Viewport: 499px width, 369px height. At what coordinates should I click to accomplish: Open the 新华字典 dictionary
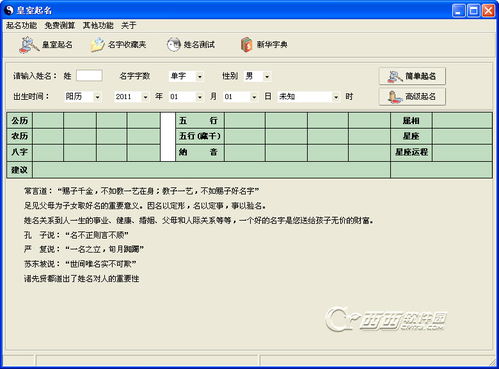(264, 45)
